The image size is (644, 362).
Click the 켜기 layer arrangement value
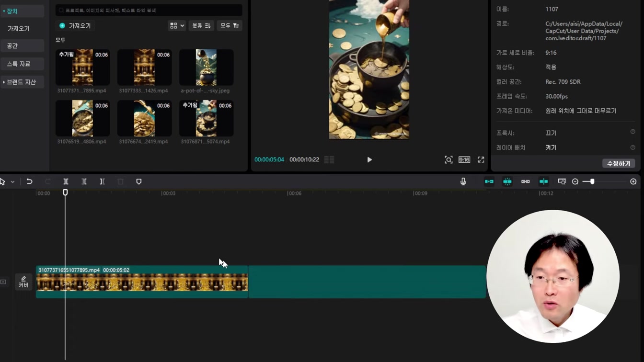[551, 147]
